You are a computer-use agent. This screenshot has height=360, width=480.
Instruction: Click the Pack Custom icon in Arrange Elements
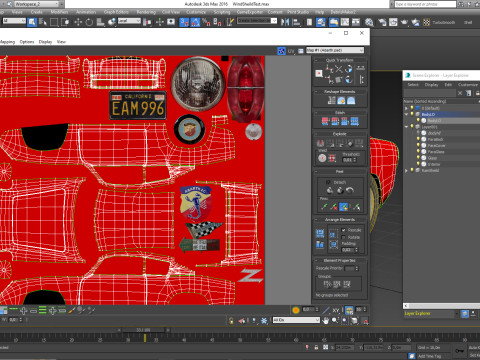[320, 233]
